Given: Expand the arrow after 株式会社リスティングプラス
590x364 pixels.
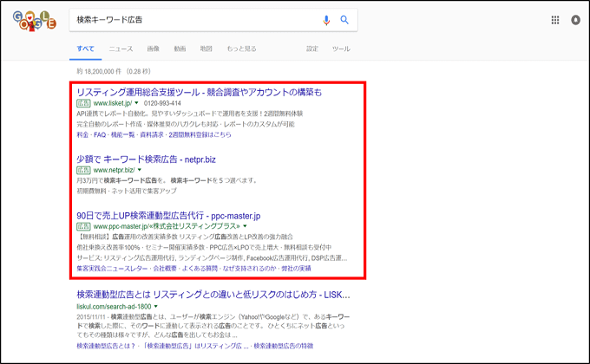Looking at the screenshot, I should (245, 226).
